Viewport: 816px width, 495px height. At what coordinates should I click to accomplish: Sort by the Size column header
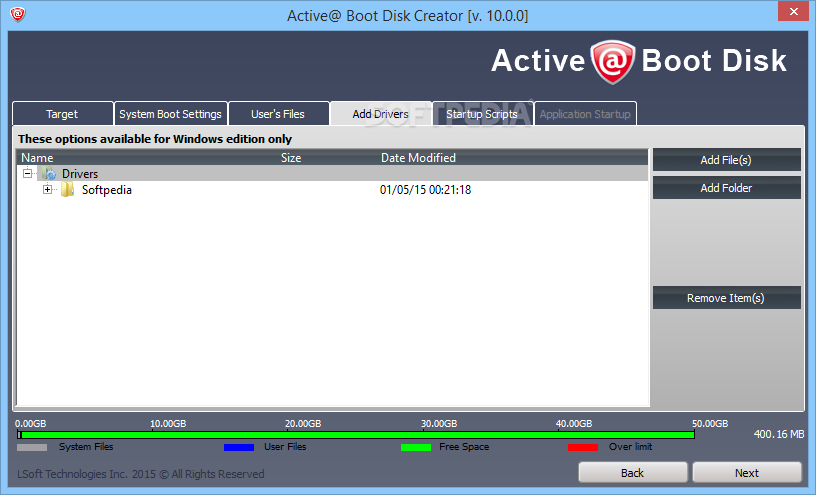(291, 158)
